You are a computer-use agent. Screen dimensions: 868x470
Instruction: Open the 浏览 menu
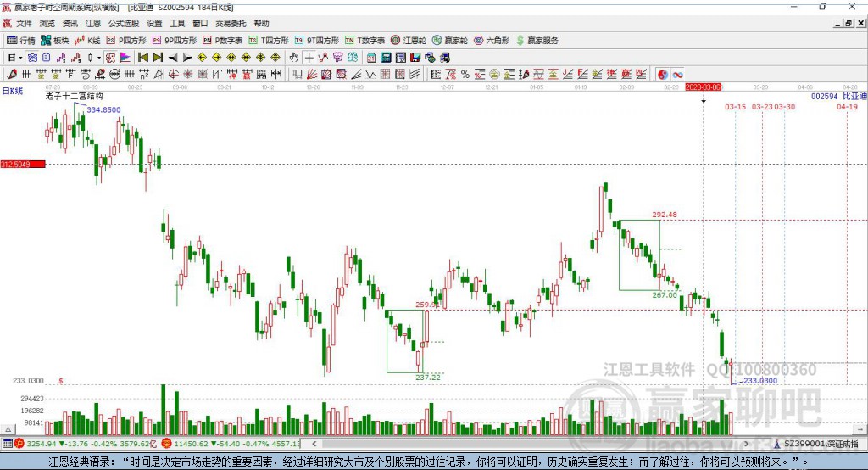pyautogui.click(x=47, y=23)
